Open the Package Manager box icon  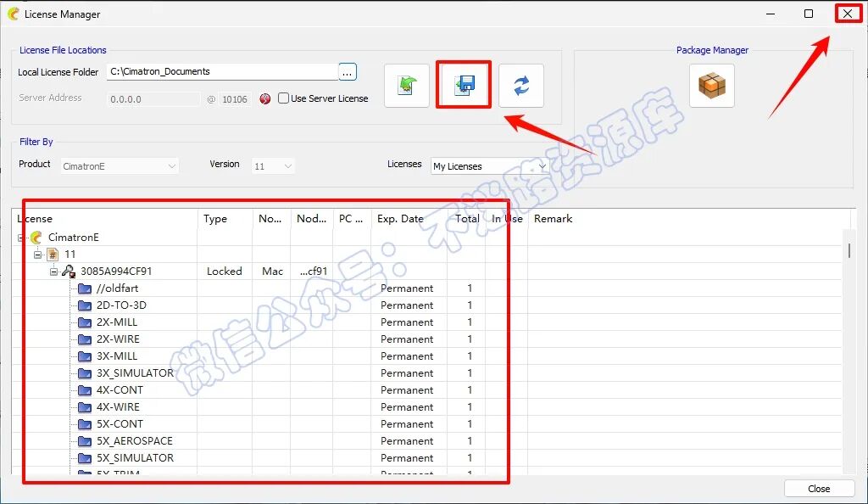tap(712, 86)
